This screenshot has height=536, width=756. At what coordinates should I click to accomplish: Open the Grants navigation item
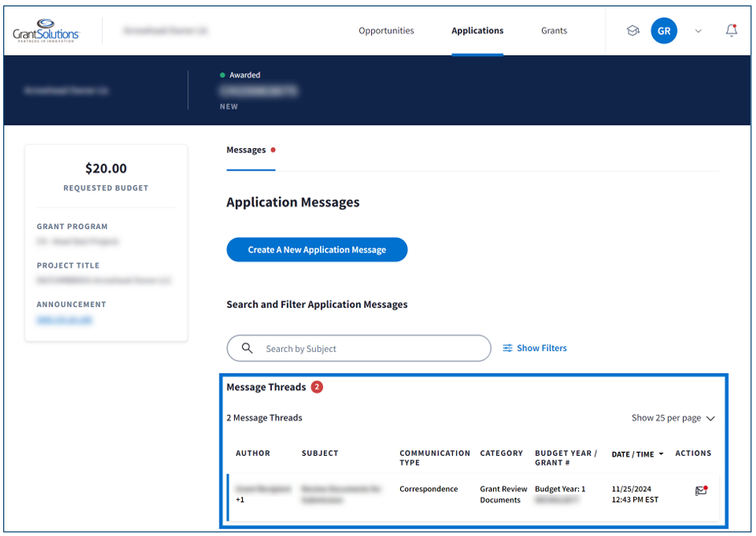pos(554,31)
